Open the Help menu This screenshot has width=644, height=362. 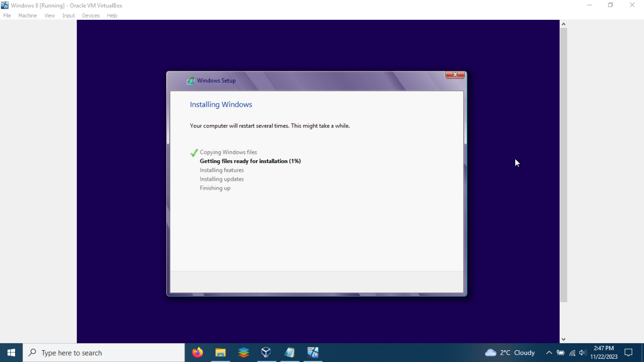pyautogui.click(x=112, y=16)
